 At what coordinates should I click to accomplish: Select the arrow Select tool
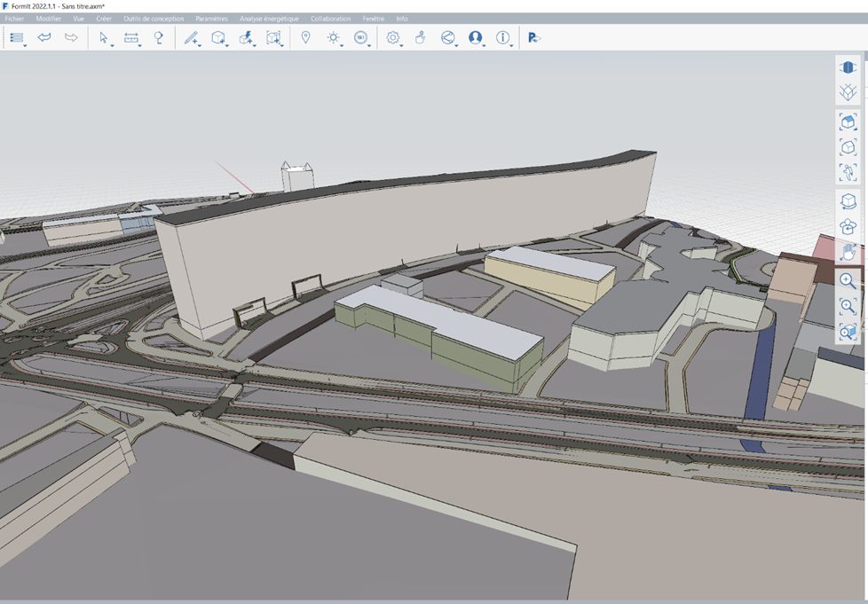(x=104, y=37)
